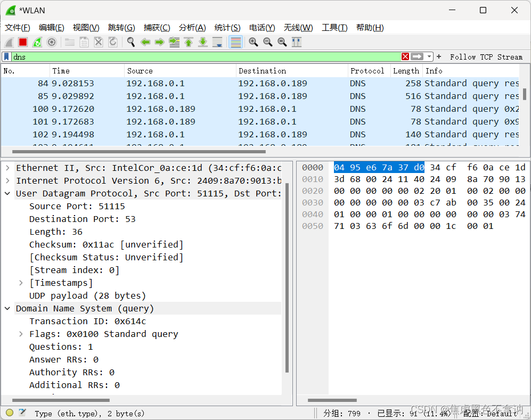Save the capture file using the toolbar save icon
This screenshot has width=531, height=420.
(x=84, y=42)
